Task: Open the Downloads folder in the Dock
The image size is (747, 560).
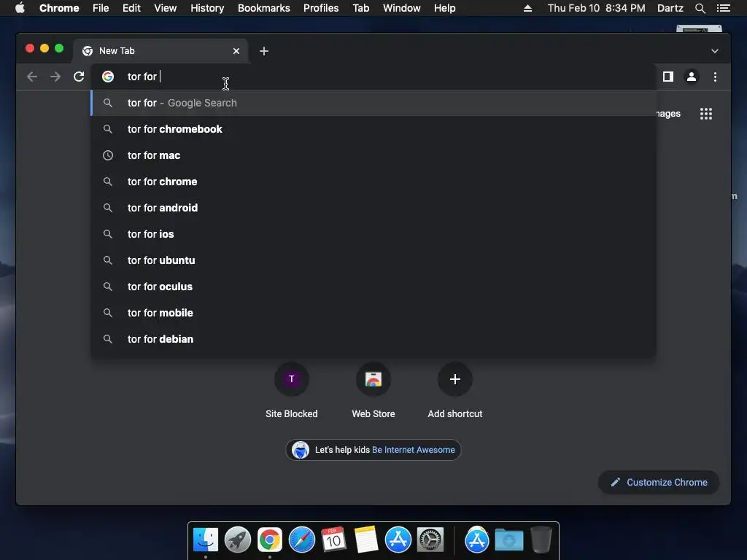Action: [508, 540]
